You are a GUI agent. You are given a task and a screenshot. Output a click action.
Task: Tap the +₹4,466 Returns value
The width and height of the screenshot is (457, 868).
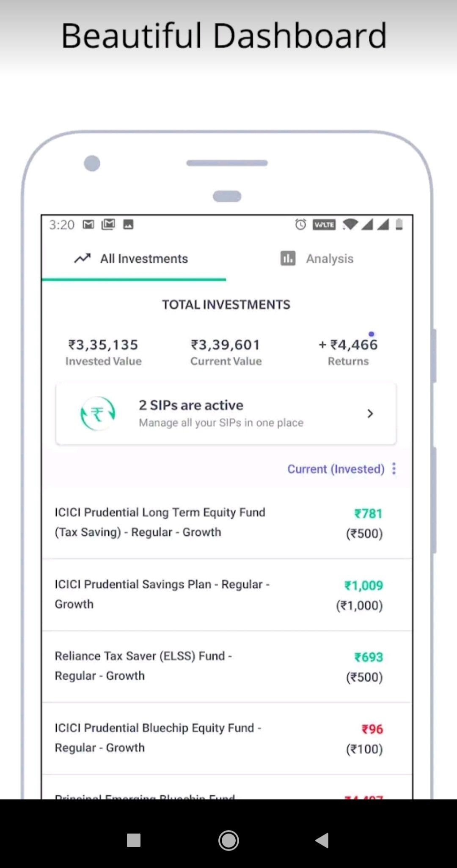click(348, 345)
